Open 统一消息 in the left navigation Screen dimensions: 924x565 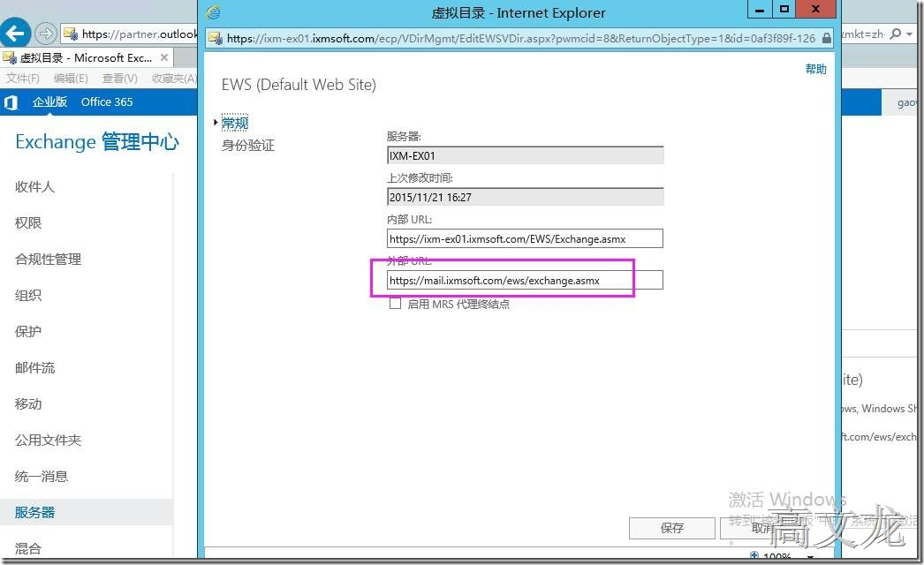click(x=42, y=476)
